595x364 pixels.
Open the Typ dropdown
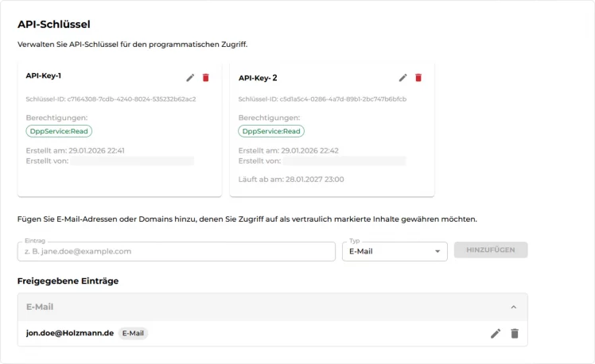coord(395,251)
